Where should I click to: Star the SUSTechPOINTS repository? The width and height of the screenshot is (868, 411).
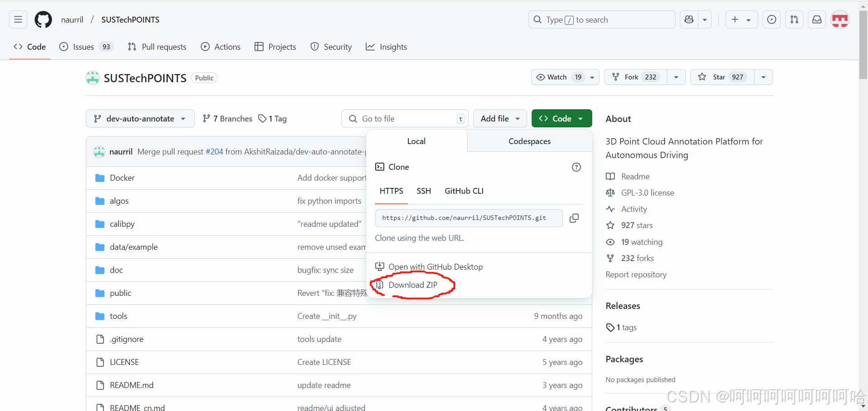(x=722, y=77)
